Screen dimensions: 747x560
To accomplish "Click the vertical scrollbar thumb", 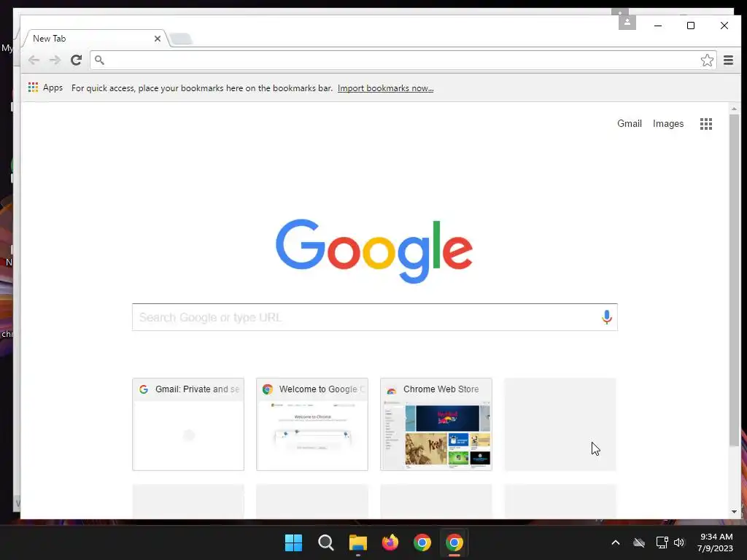I will pos(734,280).
